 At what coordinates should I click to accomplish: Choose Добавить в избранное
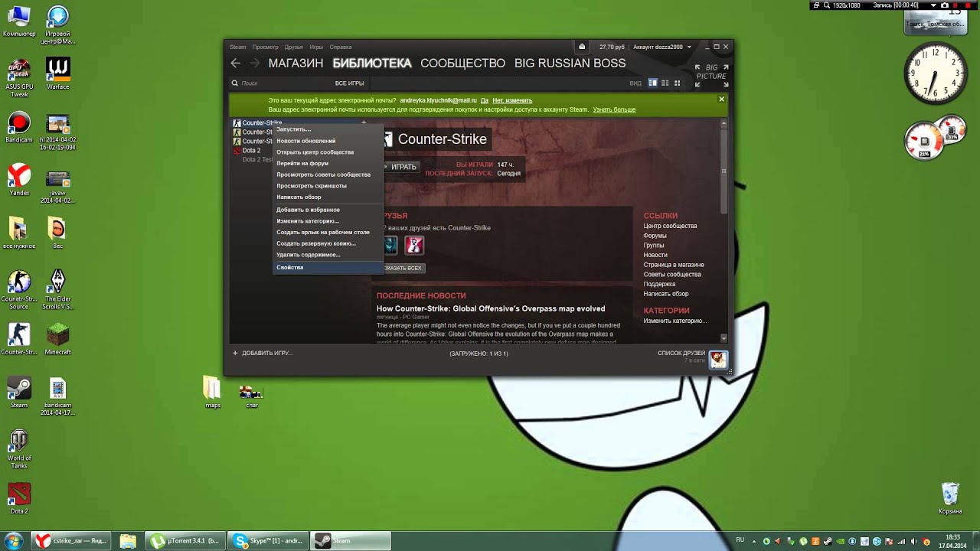(328, 210)
